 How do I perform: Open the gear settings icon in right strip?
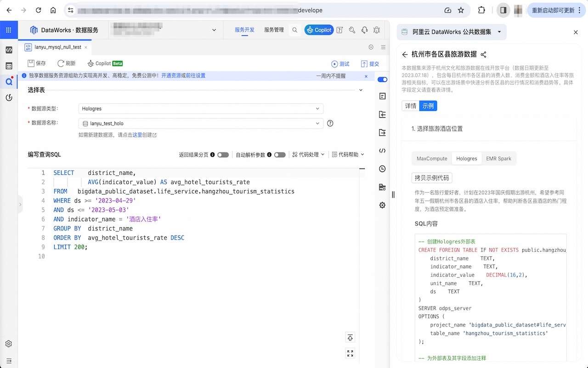click(382, 205)
